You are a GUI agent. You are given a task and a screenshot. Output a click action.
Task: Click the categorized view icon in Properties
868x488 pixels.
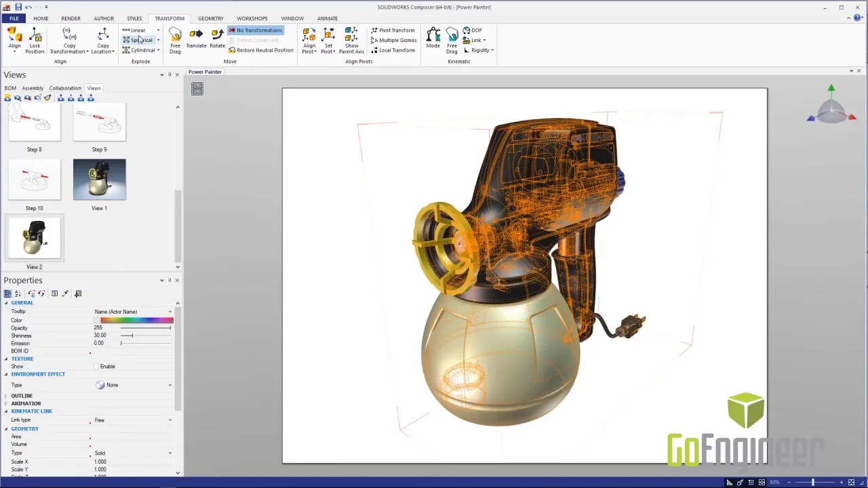point(7,293)
